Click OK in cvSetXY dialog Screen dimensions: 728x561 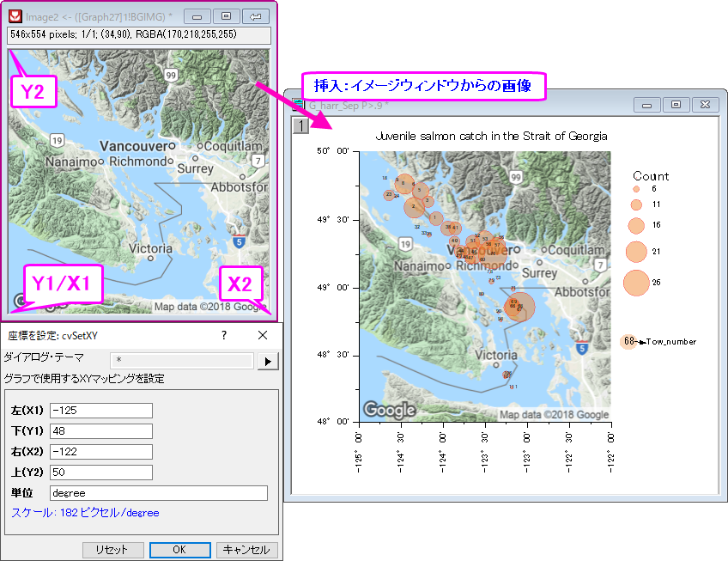(x=179, y=550)
